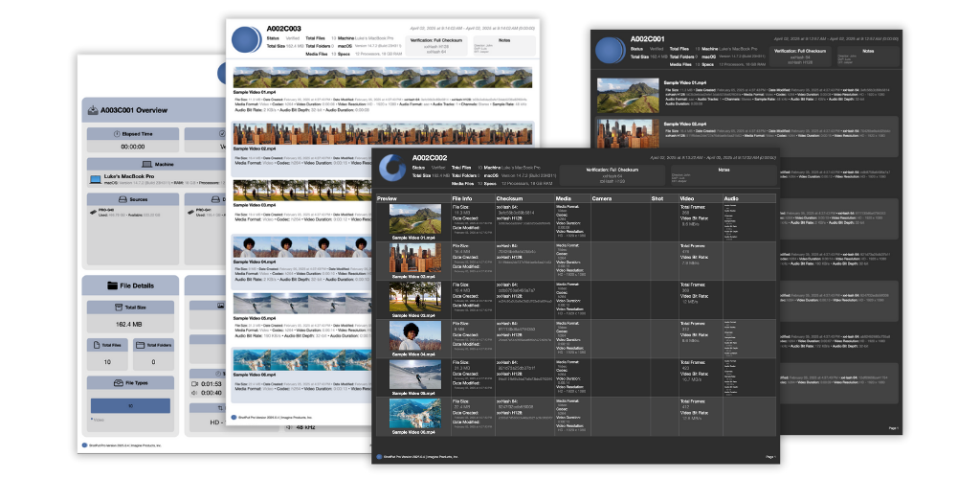Open Sample Video 04.mp4 thumbnail in table
Image resolution: width=980 pixels, height=479 pixels.
pos(415,336)
